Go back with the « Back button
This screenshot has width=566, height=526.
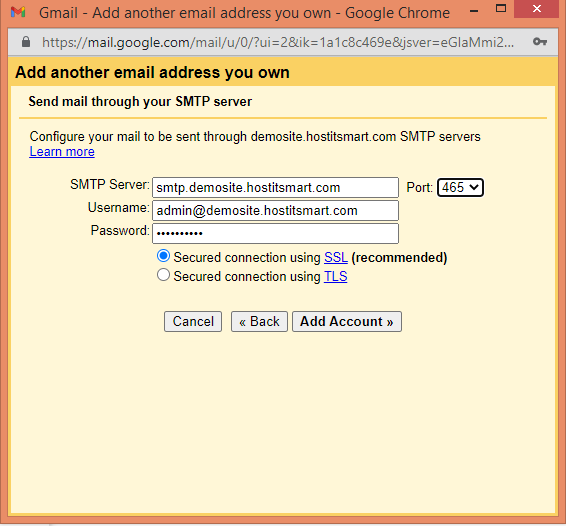pos(259,321)
